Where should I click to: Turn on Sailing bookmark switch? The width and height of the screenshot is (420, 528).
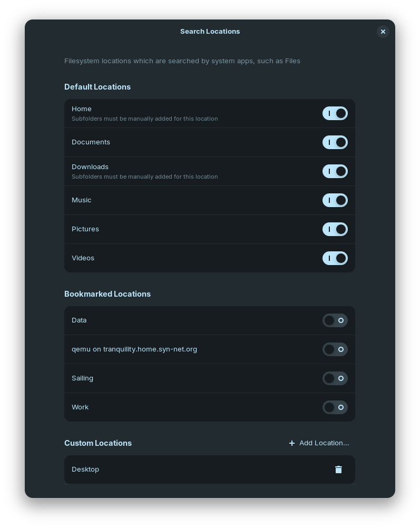[335, 378]
